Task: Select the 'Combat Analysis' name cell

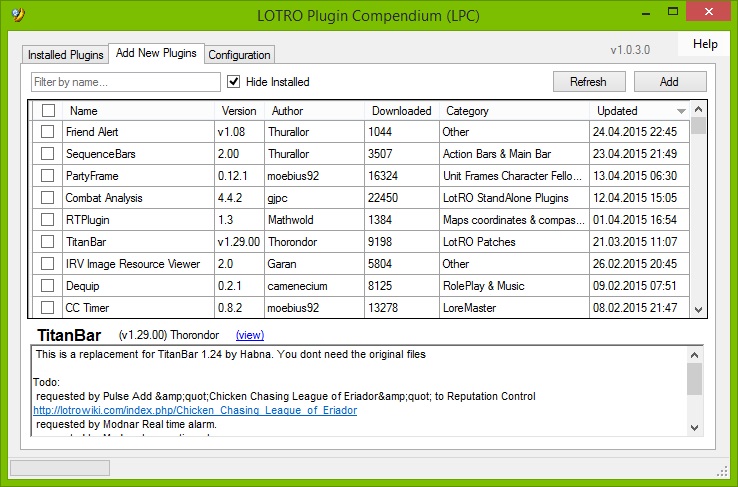Action: (x=138, y=198)
